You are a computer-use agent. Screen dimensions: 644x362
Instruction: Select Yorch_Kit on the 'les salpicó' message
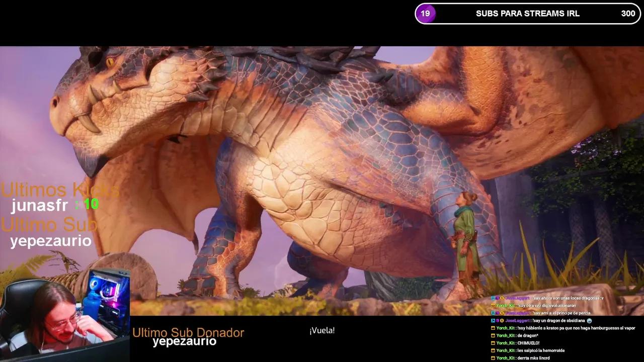click(505, 350)
